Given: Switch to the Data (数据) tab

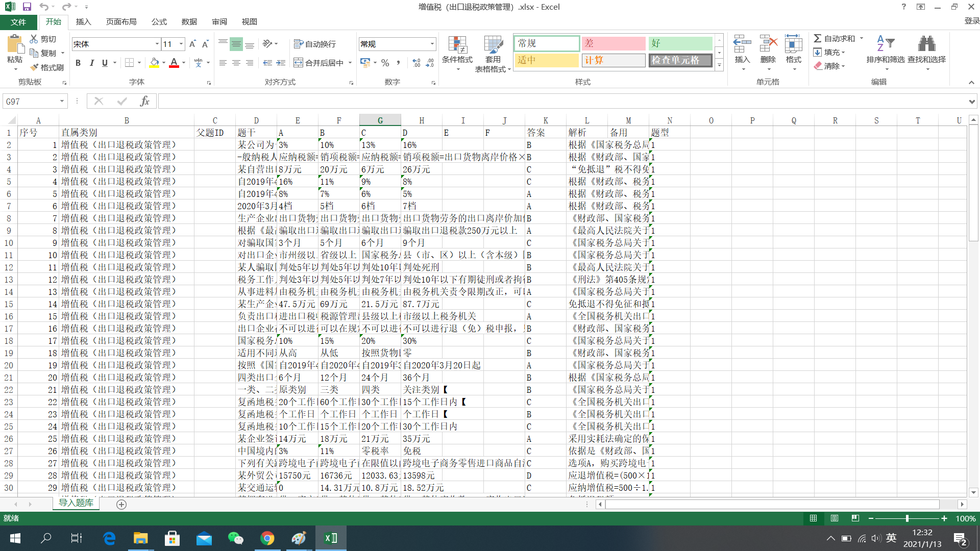Looking at the screenshot, I should [x=189, y=22].
